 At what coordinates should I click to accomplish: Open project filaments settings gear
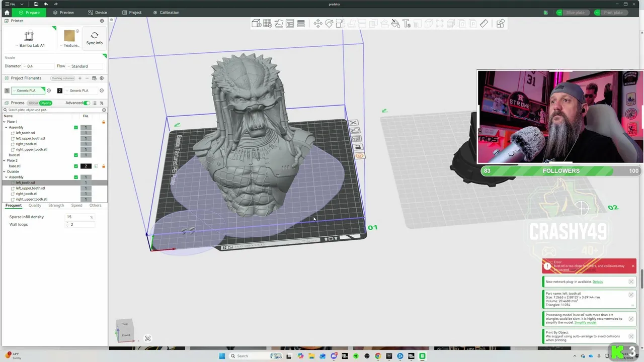[x=102, y=78]
